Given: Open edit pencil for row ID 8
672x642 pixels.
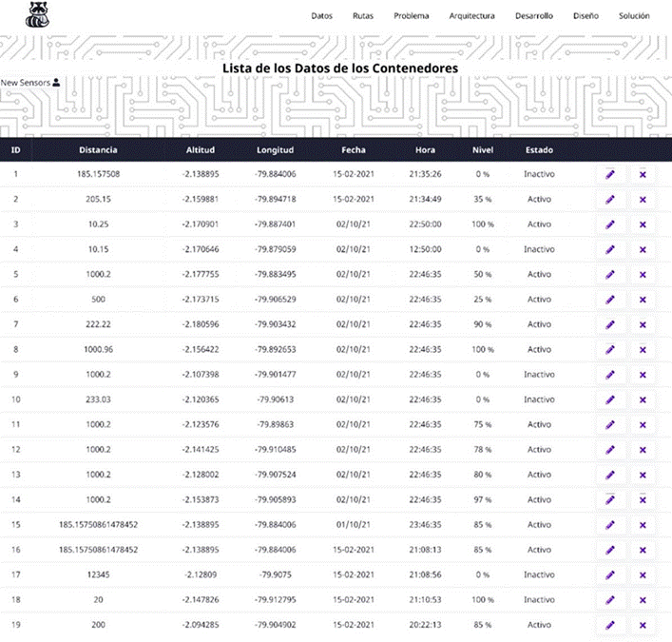Looking at the screenshot, I should [610, 349].
